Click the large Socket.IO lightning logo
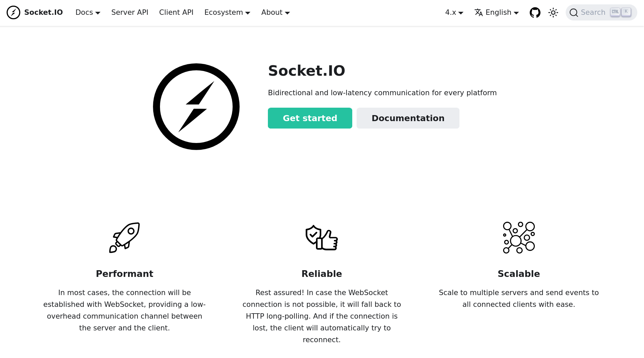This screenshot has height=358, width=644. 196,107
